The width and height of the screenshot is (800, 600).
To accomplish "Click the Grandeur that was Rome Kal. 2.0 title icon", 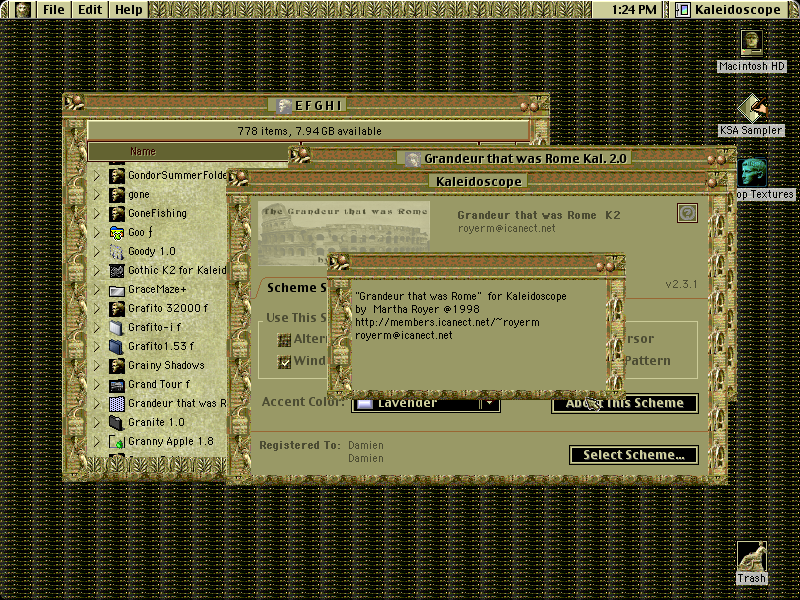I will (x=413, y=159).
